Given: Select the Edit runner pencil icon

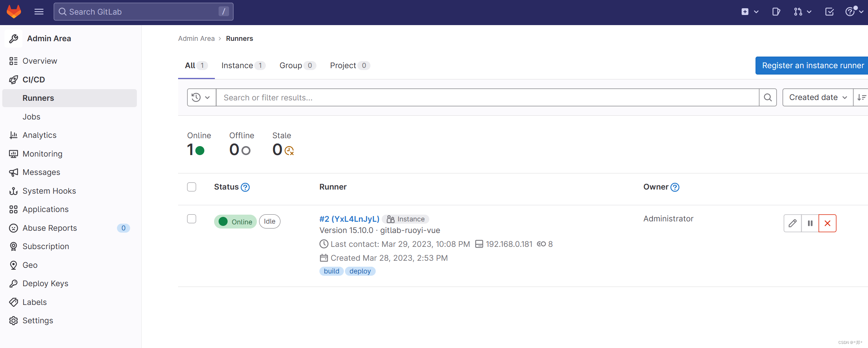Looking at the screenshot, I should pos(792,223).
